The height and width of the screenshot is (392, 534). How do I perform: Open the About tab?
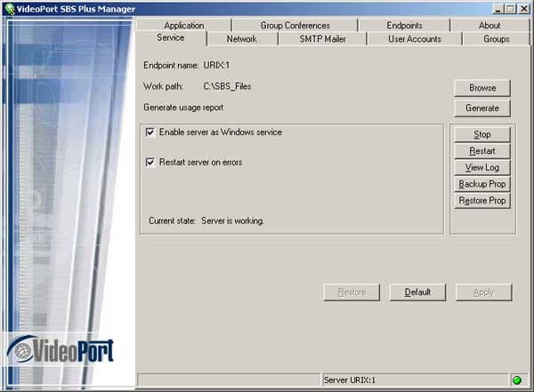click(x=489, y=26)
